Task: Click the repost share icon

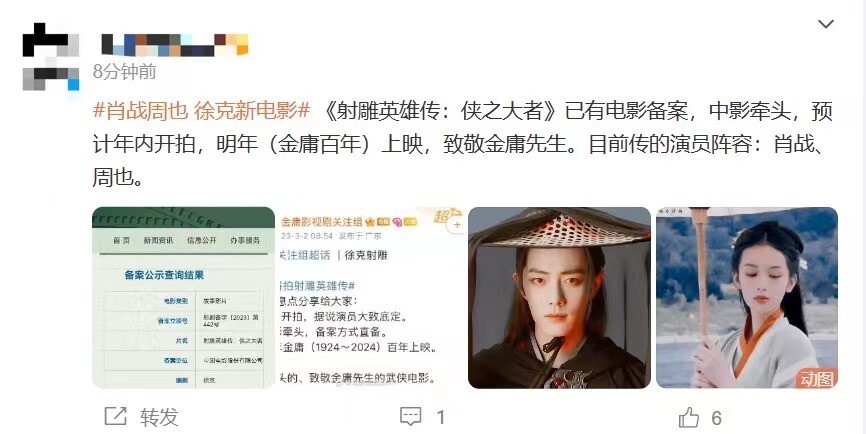Action: 115,416
